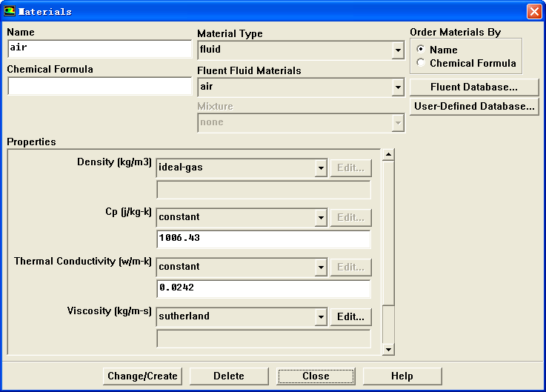Open Thermal Conductivity method dropdown
Screen dimensions: 546x392
pyautogui.click(x=320, y=268)
